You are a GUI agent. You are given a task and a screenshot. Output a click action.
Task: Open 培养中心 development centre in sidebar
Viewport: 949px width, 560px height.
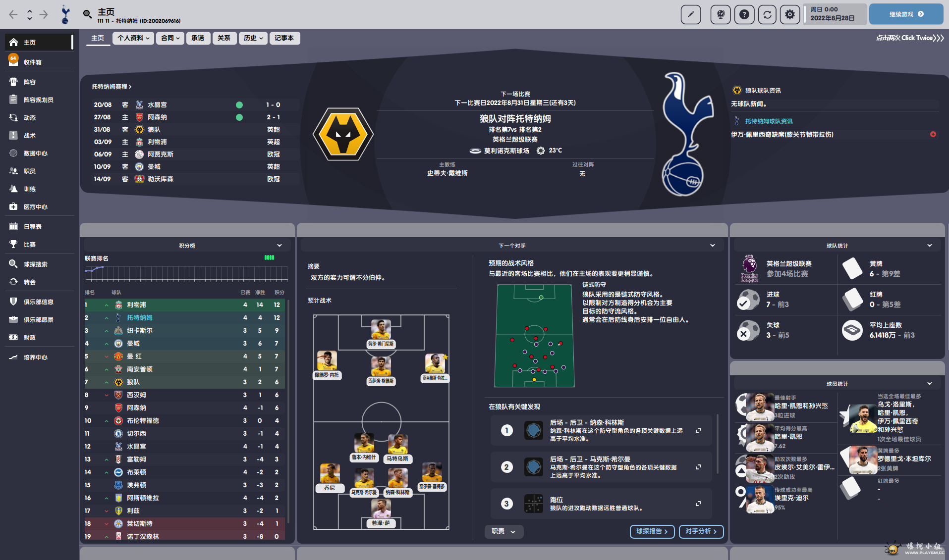coord(40,357)
